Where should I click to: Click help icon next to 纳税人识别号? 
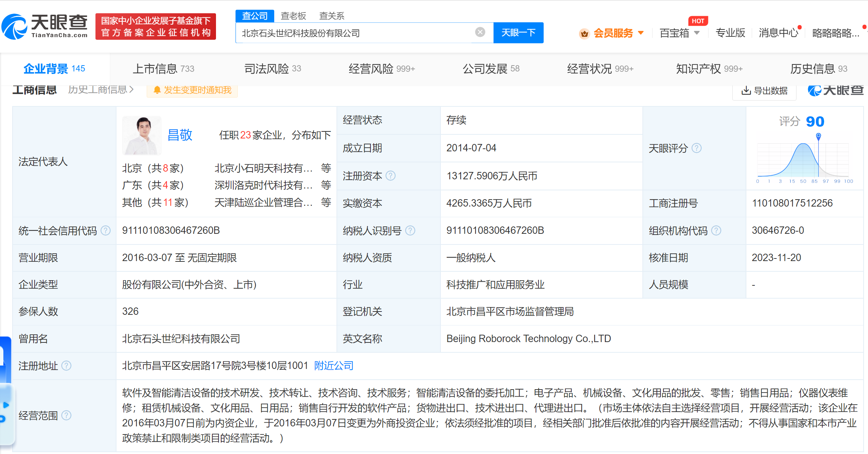point(410,230)
